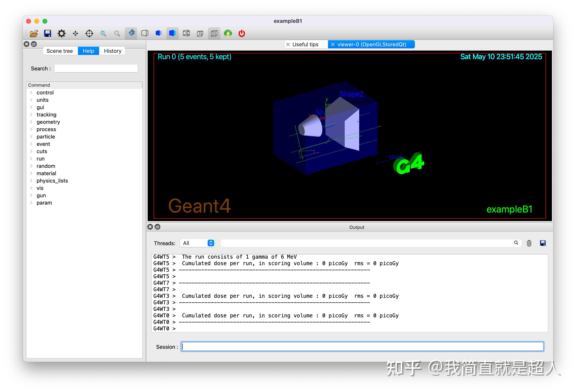
Task: Toggle the rotate mode toolbar button
Action: (x=131, y=33)
